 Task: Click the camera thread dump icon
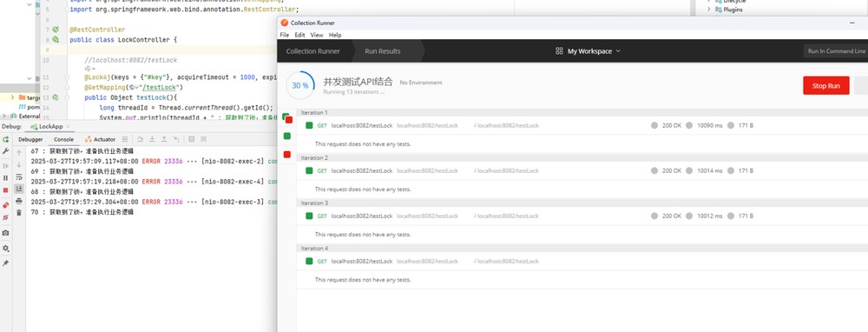coord(5,233)
